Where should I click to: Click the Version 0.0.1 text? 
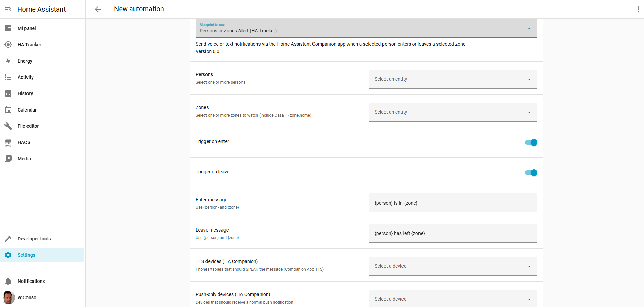pyautogui.click(x=209, y=51)
